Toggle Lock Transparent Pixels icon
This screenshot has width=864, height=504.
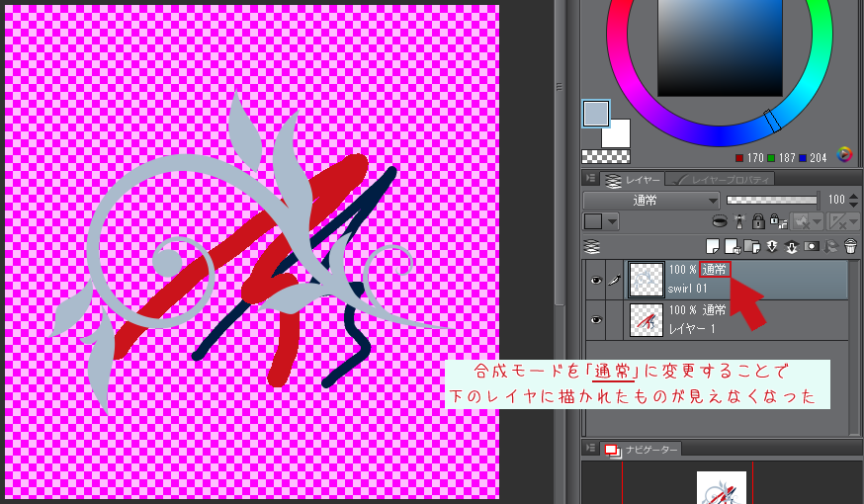pyautogui.click(x=778, y=221)
